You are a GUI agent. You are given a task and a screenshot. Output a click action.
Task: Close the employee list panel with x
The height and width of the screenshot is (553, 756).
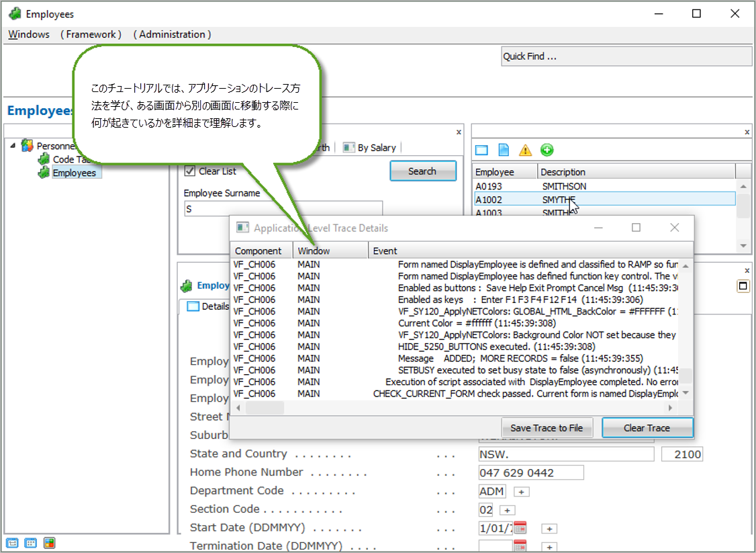747,132
